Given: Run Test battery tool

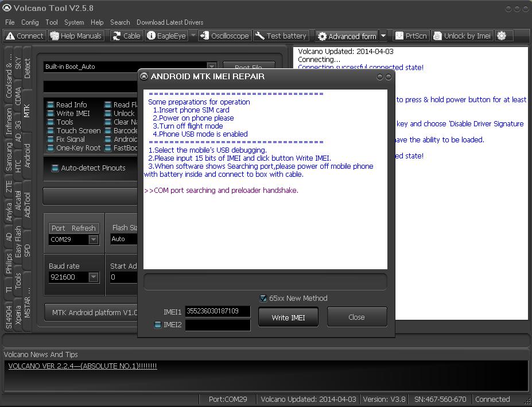Looking at the screenshot, I should [x=281, y=36].
